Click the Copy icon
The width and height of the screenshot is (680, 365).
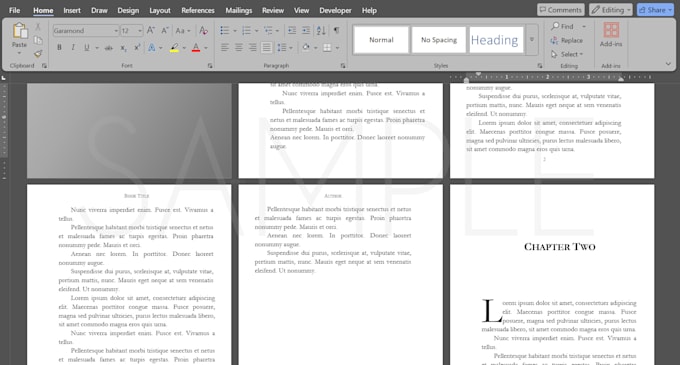tap(38, 40)
